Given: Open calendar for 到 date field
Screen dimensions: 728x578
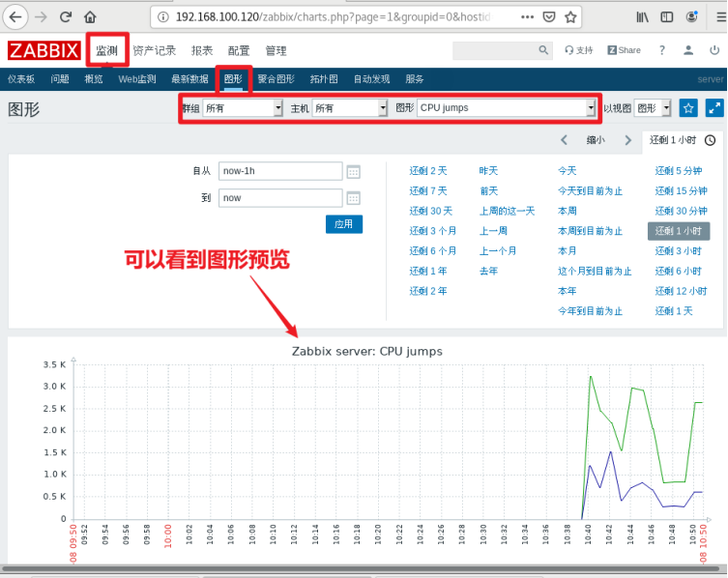Looking at the screenshot, I should [353, 198].
